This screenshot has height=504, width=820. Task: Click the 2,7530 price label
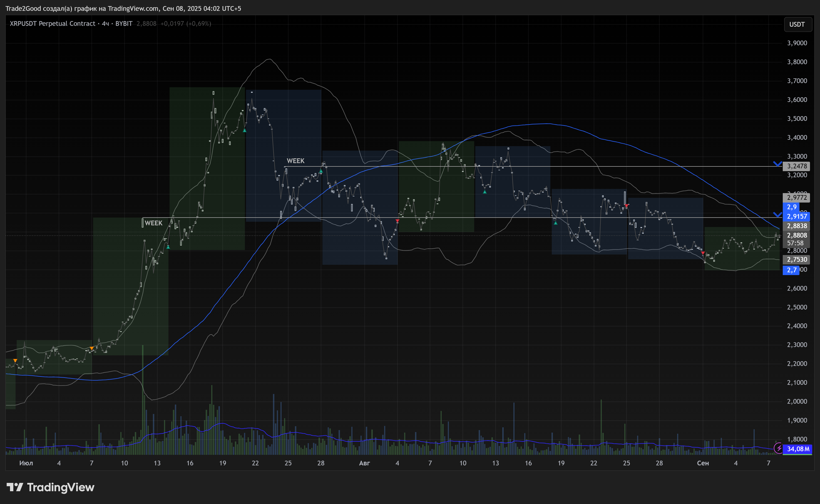[x=797, y=259]
